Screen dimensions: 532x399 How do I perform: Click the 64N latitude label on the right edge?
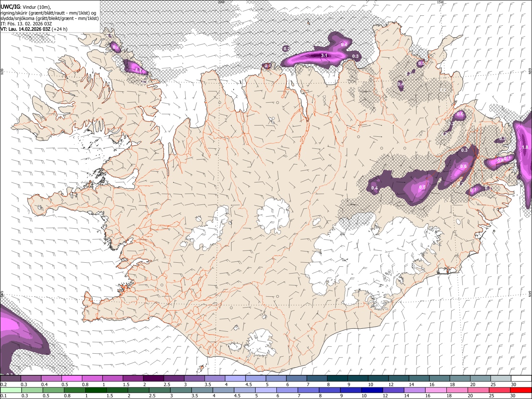(530, 293)
